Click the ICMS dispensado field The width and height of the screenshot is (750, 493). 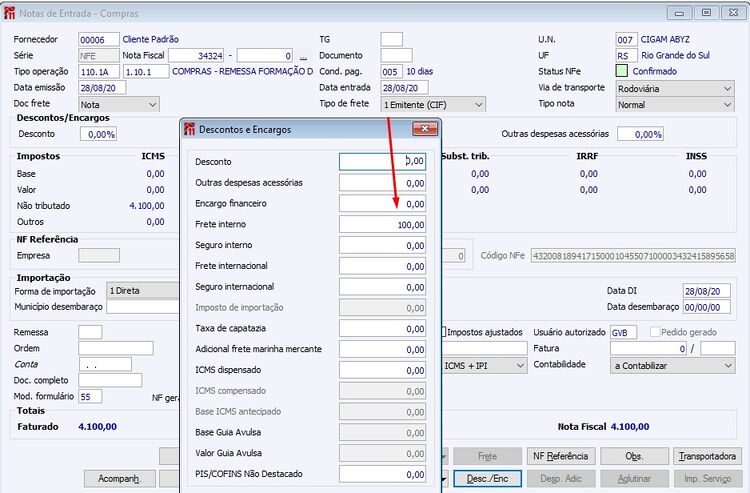[383, 370]
